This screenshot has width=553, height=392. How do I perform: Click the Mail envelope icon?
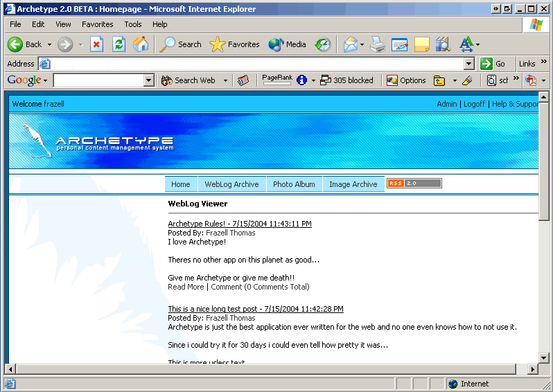tap(351, 44)
